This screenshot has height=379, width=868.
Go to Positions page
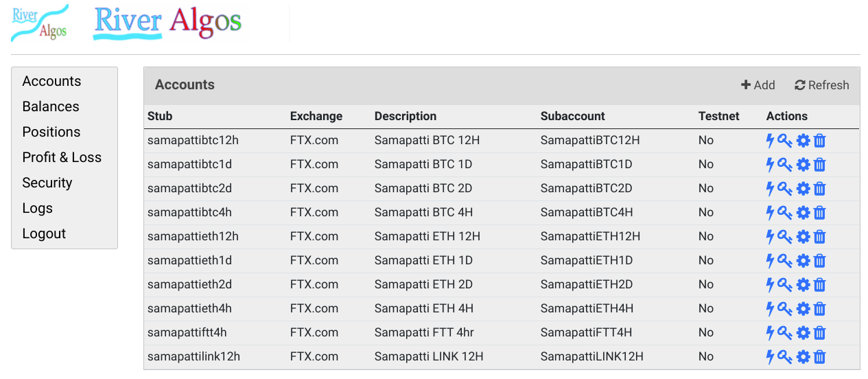(51, 132)
